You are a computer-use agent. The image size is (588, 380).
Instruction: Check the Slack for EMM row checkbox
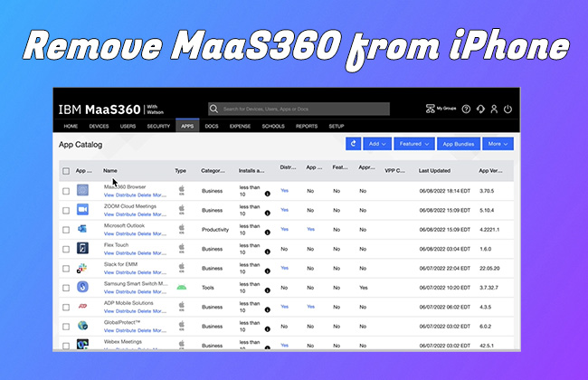[x=66, y=269]
